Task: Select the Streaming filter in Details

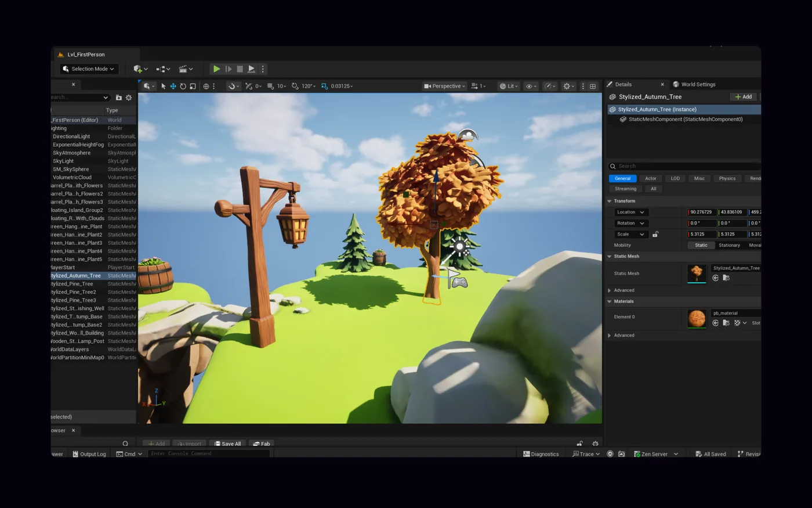Action: [625, 189]
